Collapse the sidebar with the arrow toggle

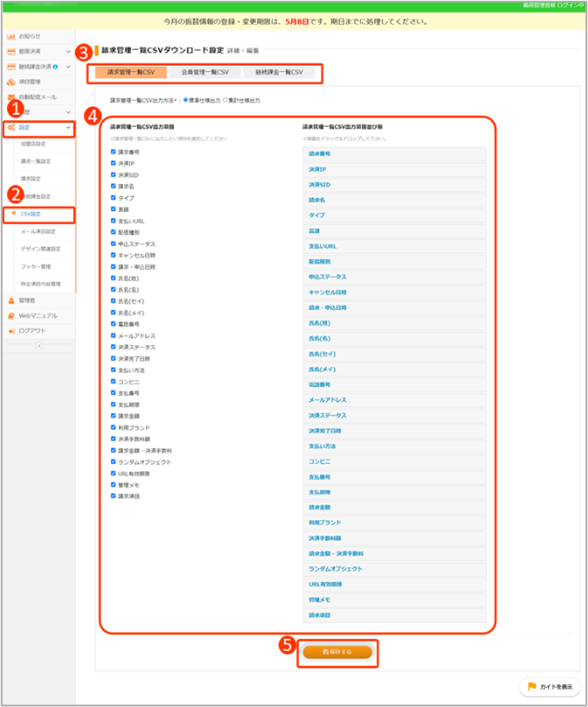(x=38, y=346)
